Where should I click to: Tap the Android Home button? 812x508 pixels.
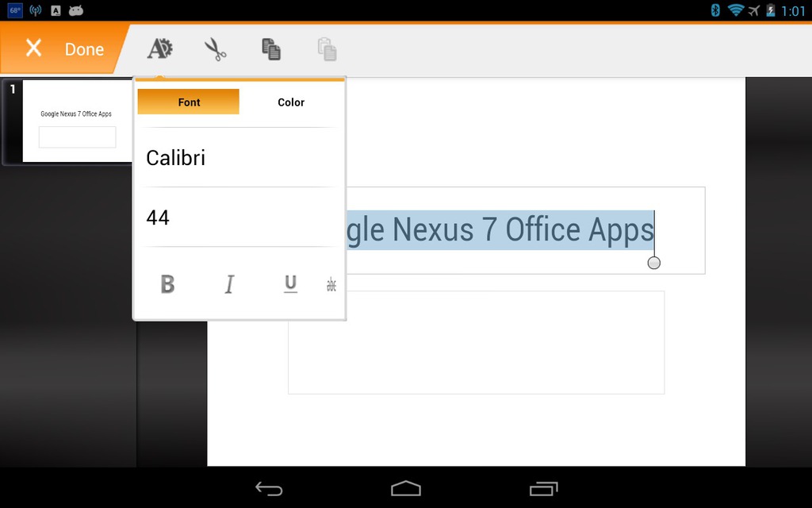click(406, 488)
